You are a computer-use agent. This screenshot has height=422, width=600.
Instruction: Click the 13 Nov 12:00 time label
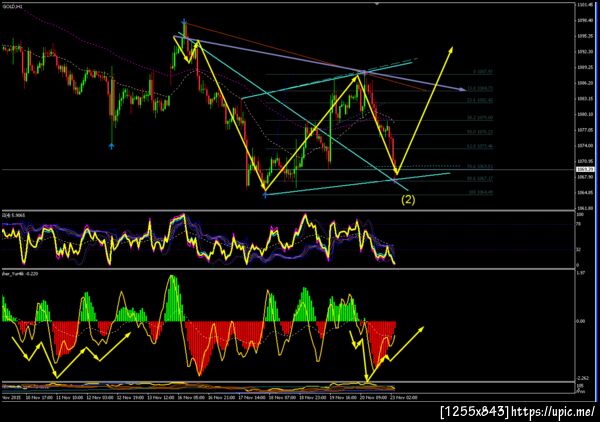(161, 398)
